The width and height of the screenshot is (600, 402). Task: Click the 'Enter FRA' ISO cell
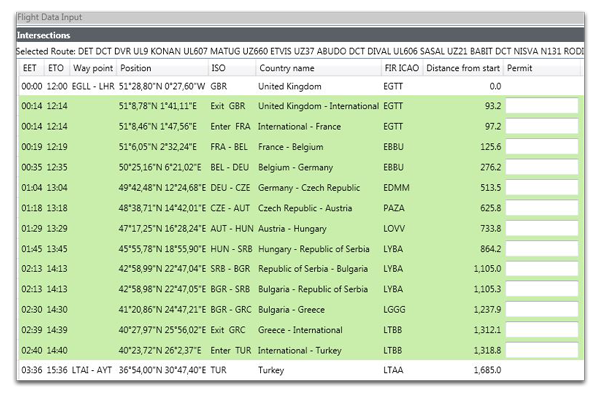(230, 127)
